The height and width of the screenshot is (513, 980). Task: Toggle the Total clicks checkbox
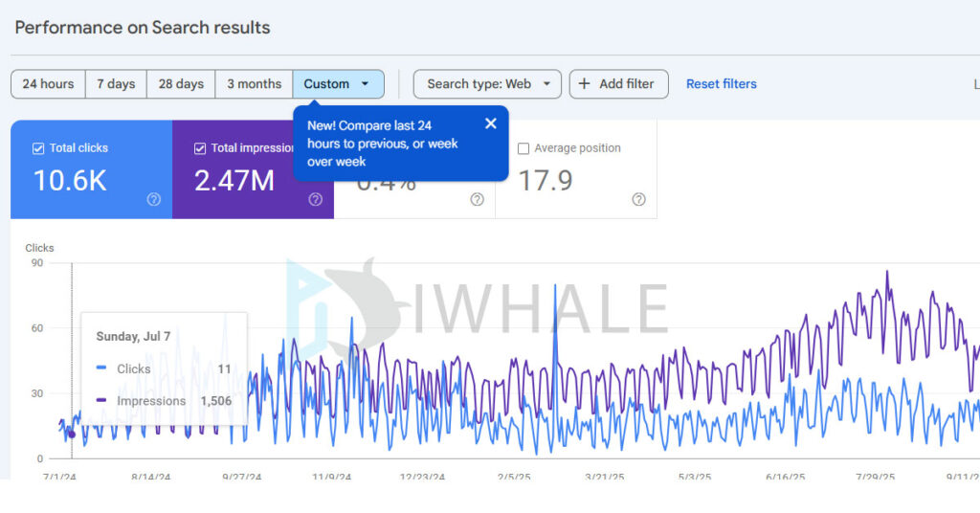[38, 148]
